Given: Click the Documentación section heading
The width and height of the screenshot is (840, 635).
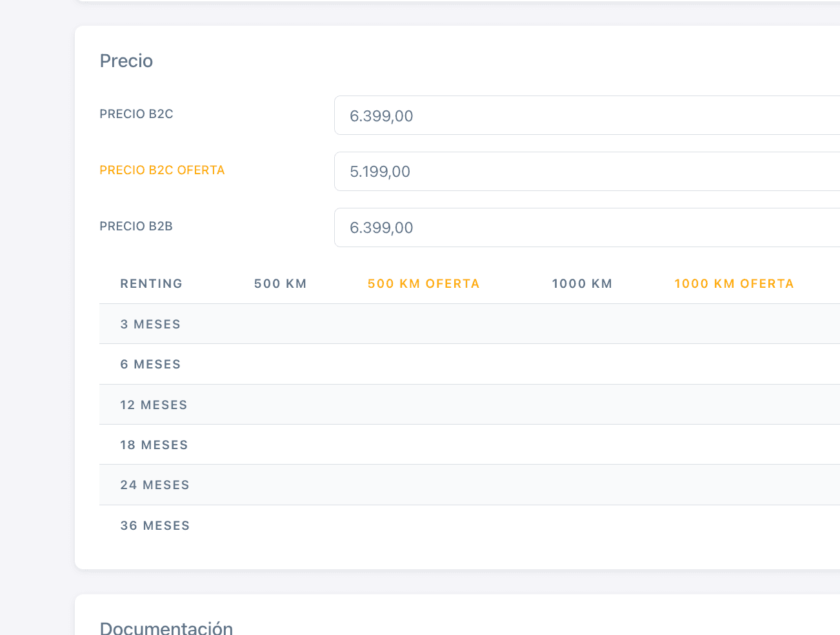Looking at the screenshot, I should point(166,628).
